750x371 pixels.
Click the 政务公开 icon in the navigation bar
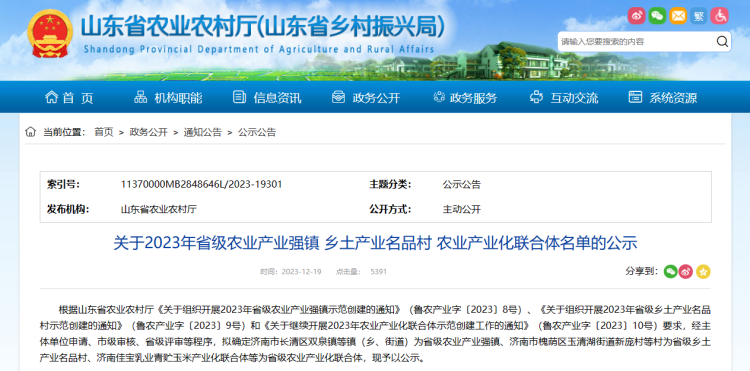click(338, 97)
